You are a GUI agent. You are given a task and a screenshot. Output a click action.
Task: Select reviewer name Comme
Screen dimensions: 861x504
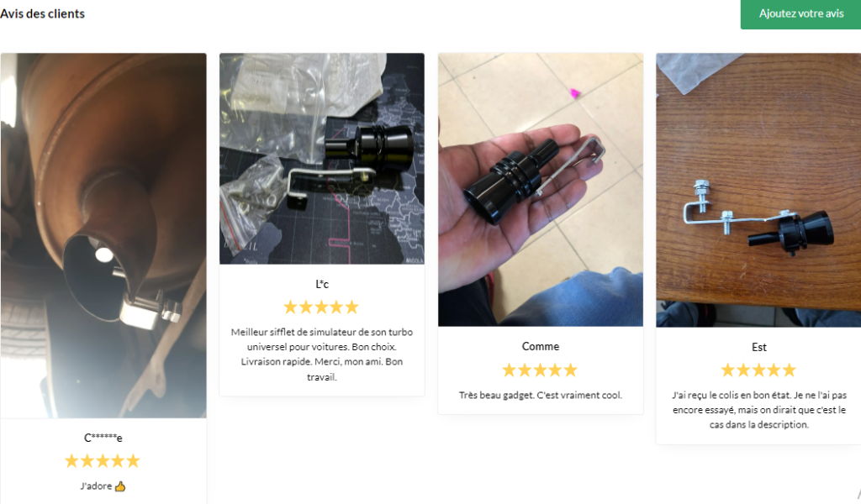point(541,347)
